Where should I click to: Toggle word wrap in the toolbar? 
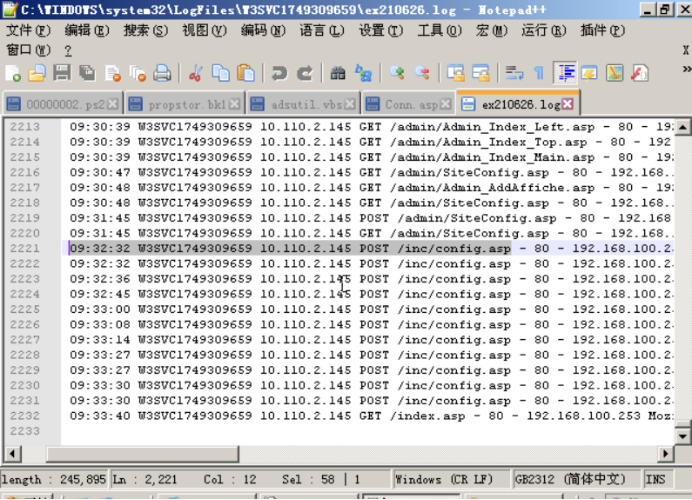pyautogui.click(x=515, y=73)
